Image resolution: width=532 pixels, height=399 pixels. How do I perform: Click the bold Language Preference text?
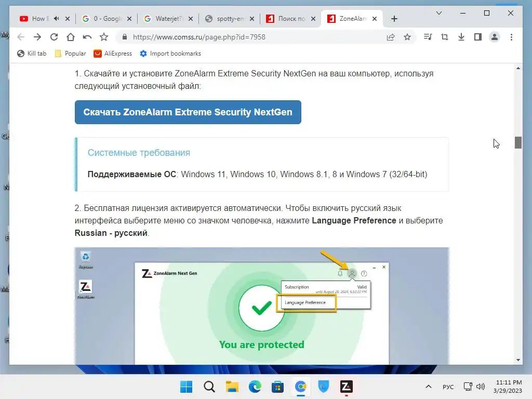click(x=354, y=220)
